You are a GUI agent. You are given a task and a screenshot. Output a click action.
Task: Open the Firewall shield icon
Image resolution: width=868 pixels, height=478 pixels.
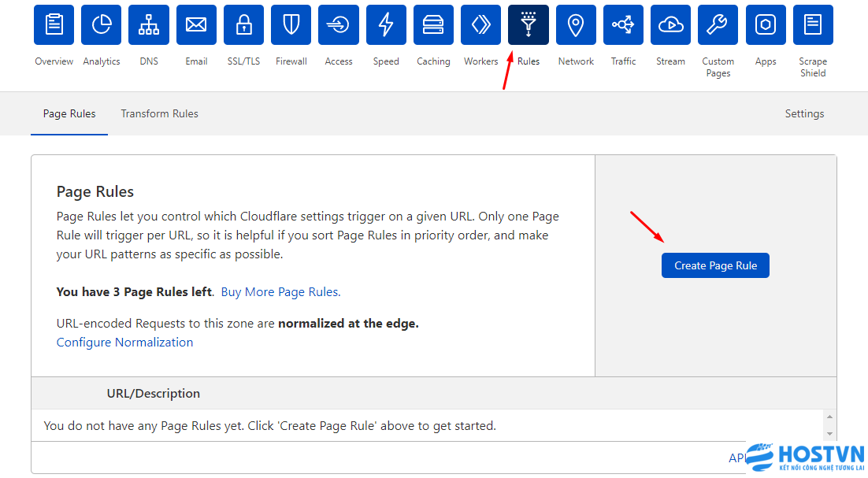point(291,25)
